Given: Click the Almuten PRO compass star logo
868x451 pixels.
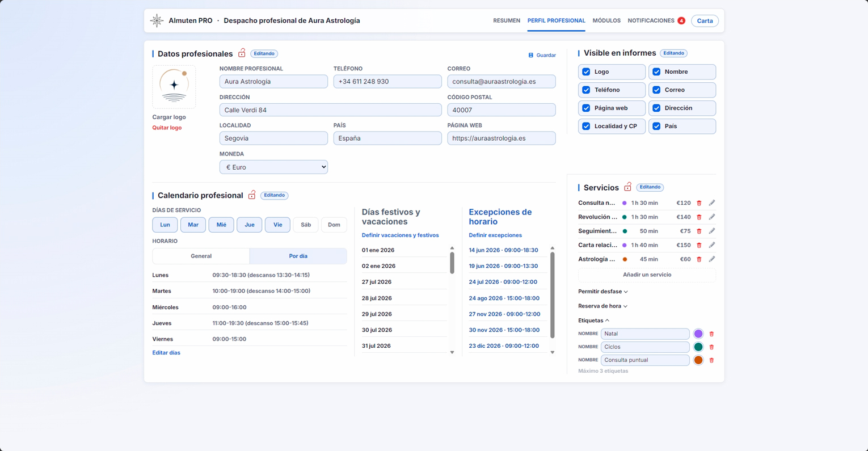Looking at the screenshot, I should coord(157,20).
